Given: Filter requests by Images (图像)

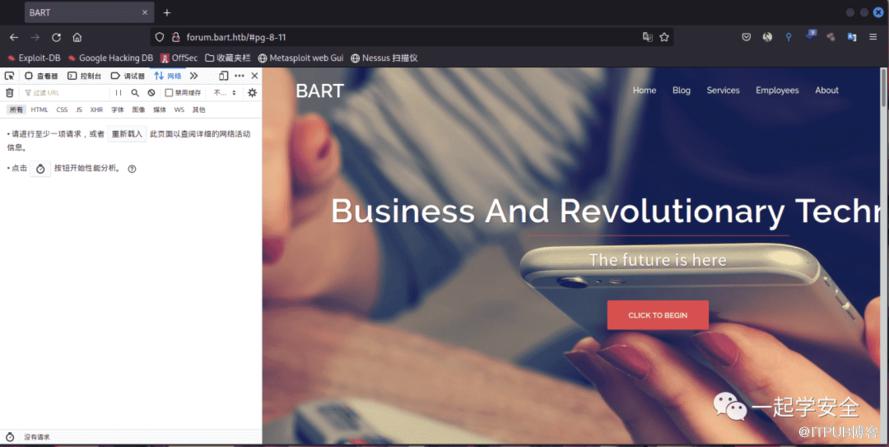Looking at the screenshot, I should [138, 109].
